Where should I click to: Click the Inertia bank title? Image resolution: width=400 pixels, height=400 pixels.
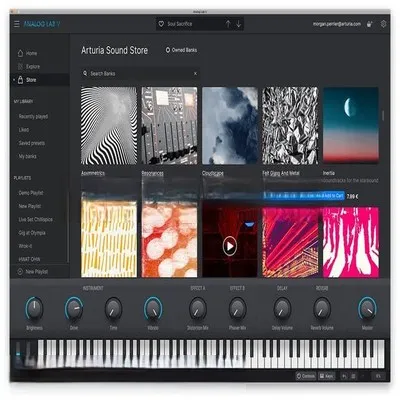point(328,173)
